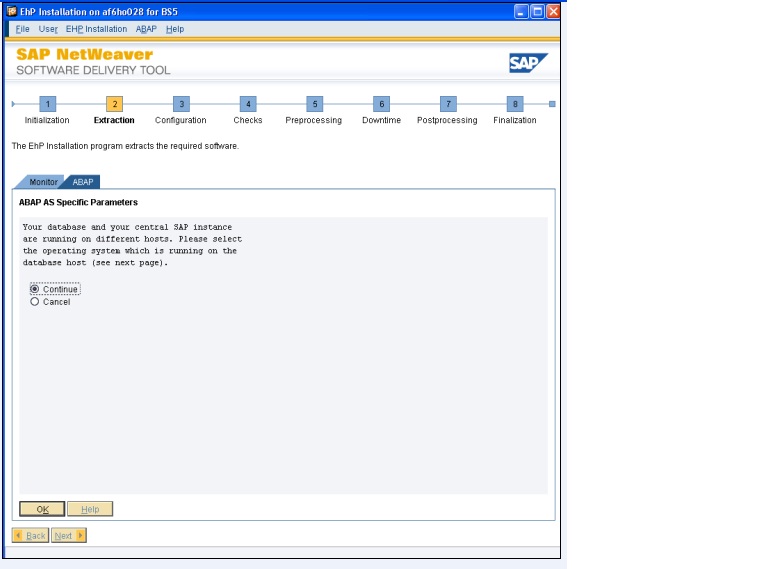Click the 'Checks' step label
768x569 pixels.
(248, 120)
